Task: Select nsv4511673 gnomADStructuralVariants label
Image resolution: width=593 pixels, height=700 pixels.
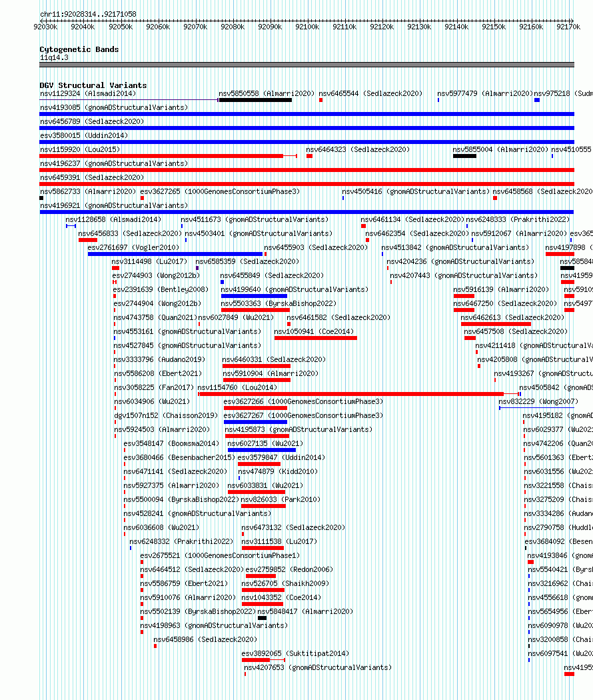Action: (x=255, y=219)
